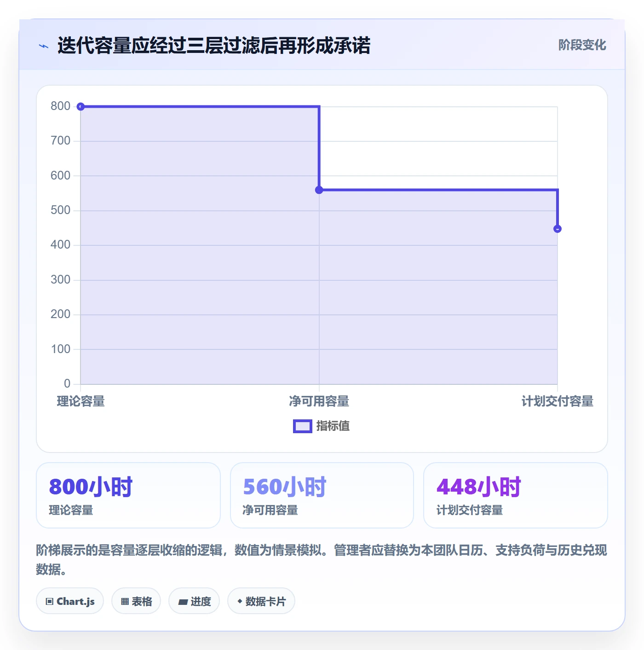Screen dimensions: 644x650
Task: Click the x-axis label 理论容量
Action: point(81,401)
